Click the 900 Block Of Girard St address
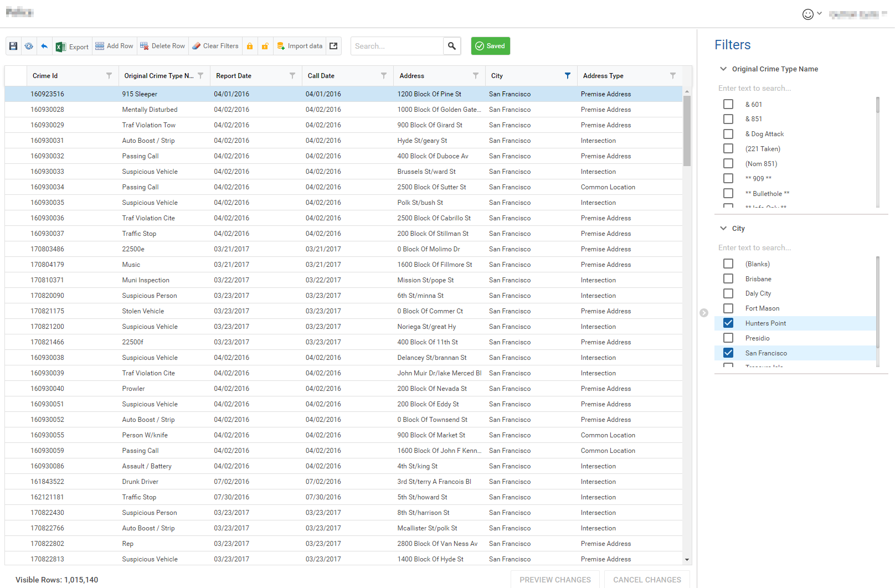Viewport: 895px width, 588px height. tap(439, 125)
